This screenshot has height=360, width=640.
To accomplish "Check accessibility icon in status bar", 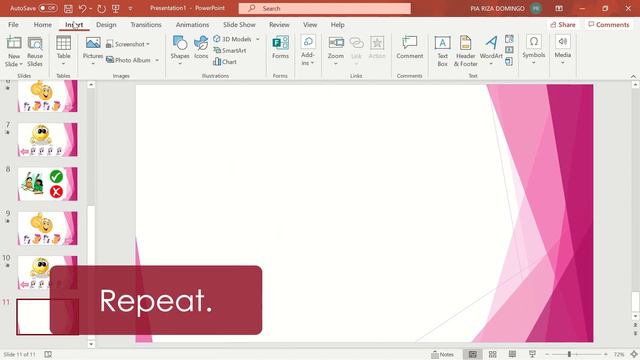I will point(48,354).
